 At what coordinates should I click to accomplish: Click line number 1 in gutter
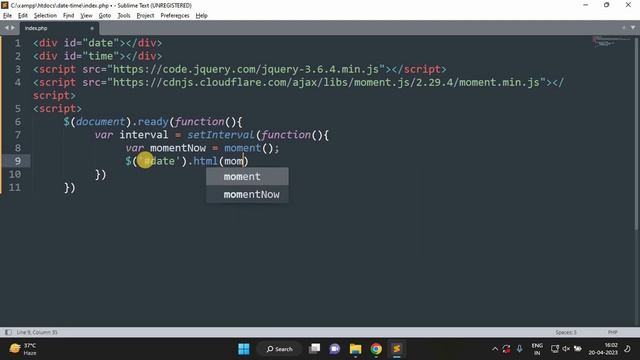[x=18, y=43]
